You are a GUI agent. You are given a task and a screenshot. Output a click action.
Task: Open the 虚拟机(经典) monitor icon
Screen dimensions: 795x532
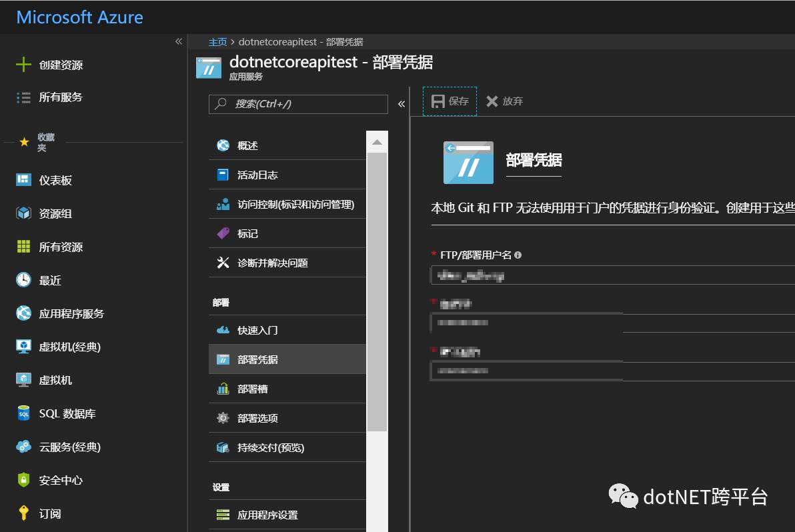(x=23, y=347)
